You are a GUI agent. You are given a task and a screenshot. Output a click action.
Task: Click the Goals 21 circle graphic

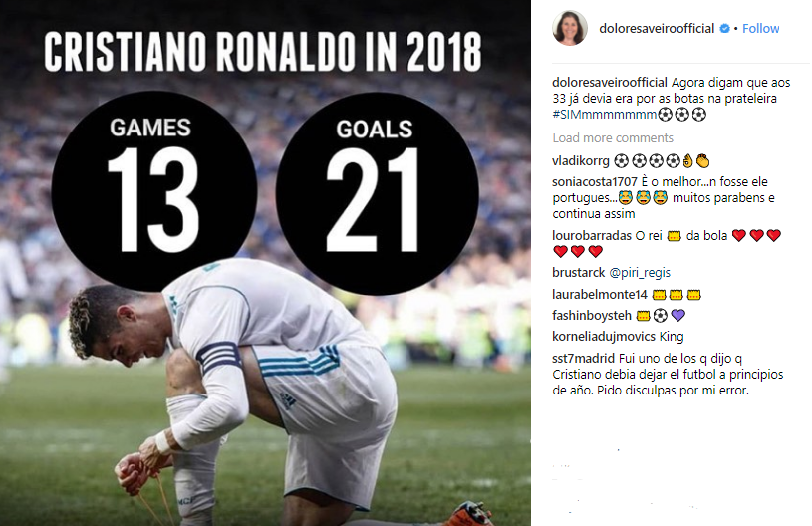point(378,193)
